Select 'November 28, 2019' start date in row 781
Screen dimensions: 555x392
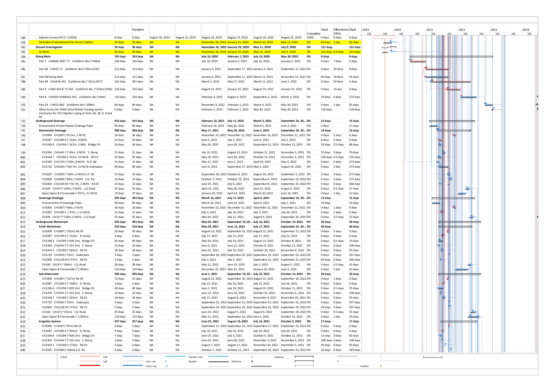click(x=214, y=42)
